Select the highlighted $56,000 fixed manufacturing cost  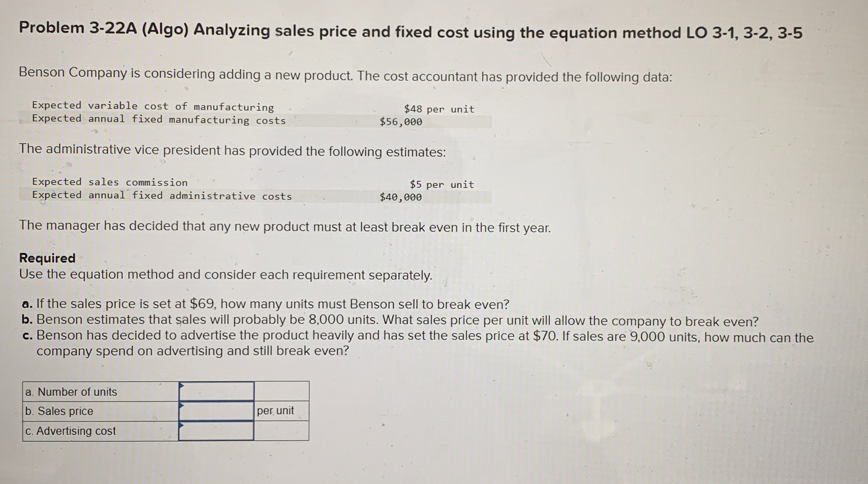(401, 121)
